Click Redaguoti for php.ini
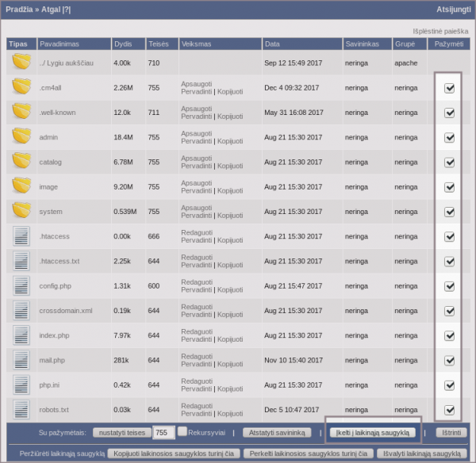Image resolution: width=476 pixels, height=463 pixels. (x=197, y=381)
